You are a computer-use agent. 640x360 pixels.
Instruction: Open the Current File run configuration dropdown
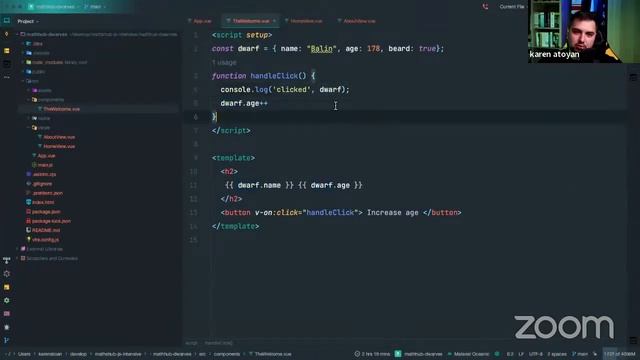tap(513, 7)
